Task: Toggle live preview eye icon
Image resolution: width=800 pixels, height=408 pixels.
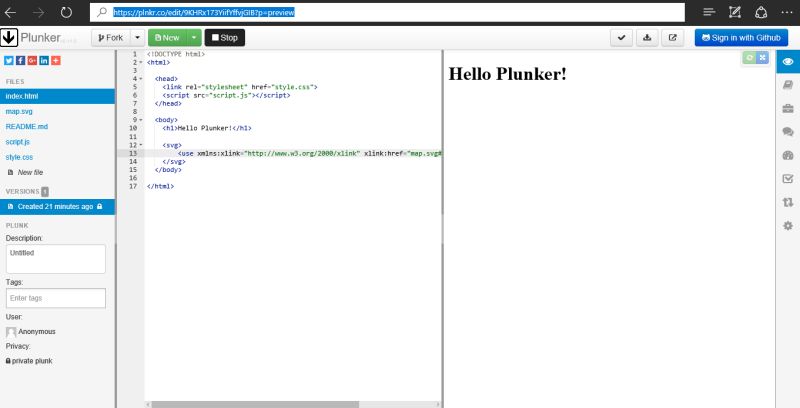Action: [788, 62]
